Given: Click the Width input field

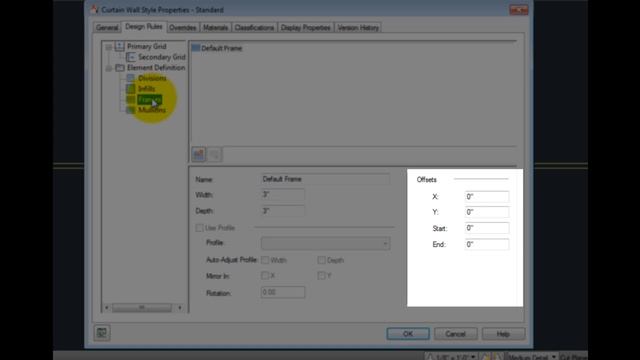Looking at the screenshot, I should click(282, 195).
